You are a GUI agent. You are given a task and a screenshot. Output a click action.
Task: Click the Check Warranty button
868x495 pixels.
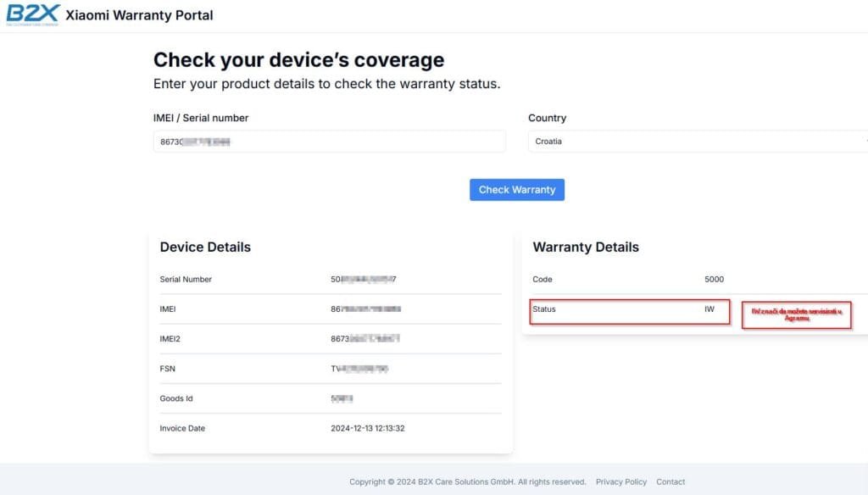tap(517, 190)
